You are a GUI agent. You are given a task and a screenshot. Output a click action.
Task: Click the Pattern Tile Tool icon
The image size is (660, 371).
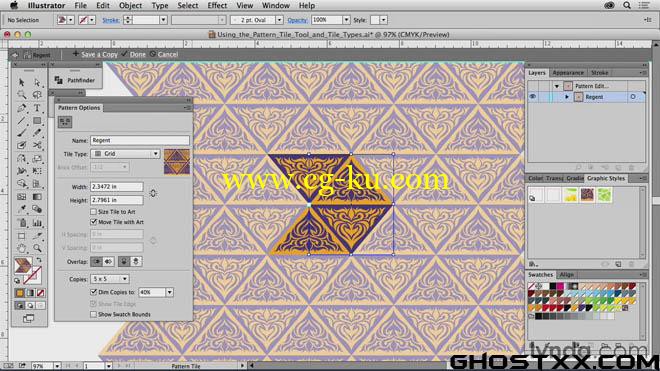65,122
